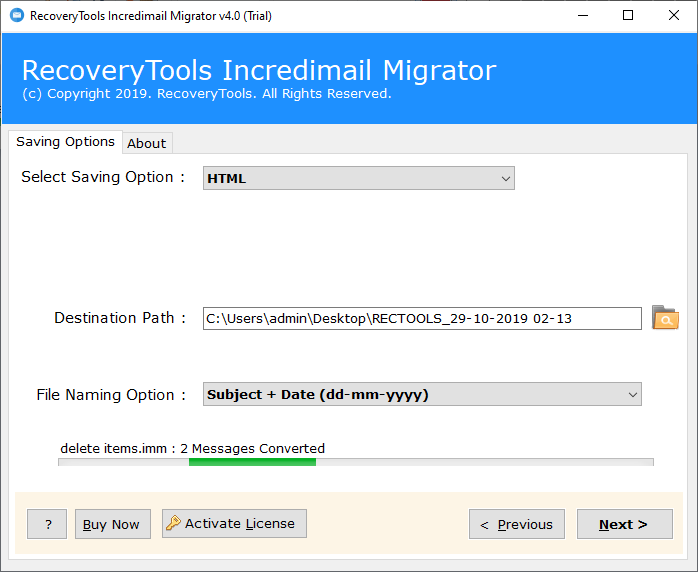Image resolution: width=698 pixels, height=572 pixels.
Task: Click the Next > button
Action: point(625,524)
